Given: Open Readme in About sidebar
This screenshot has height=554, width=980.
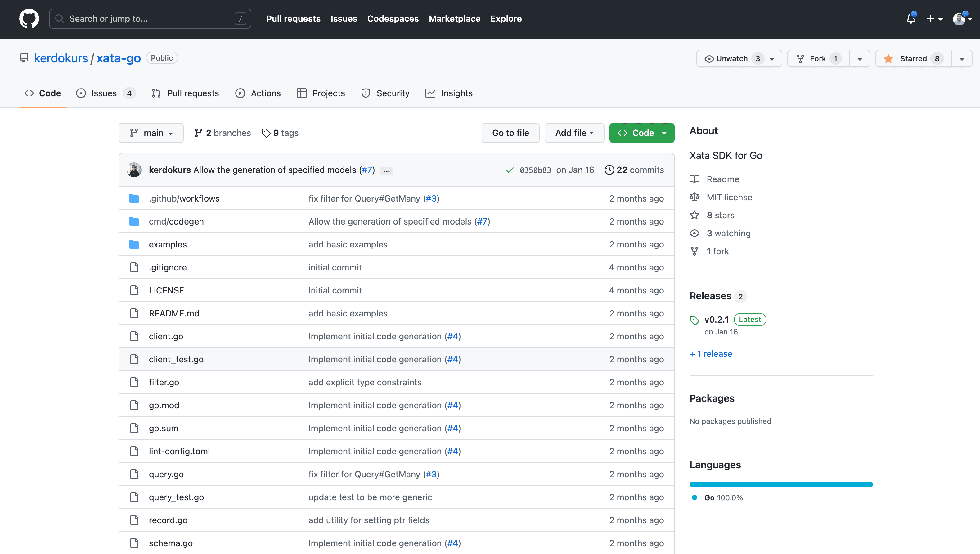Looking at the screenshot, I should 714,179.
